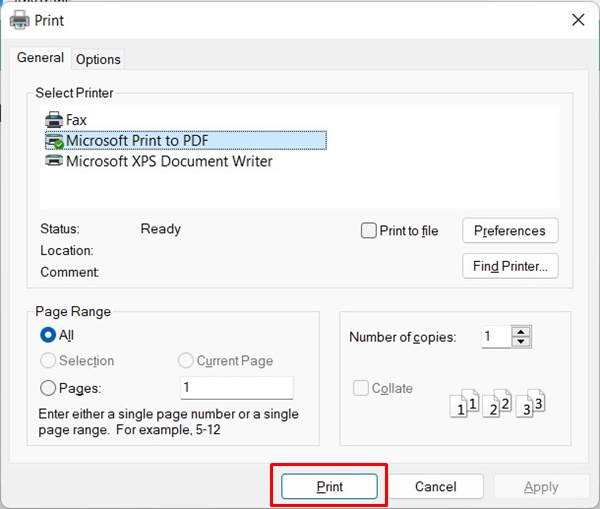Select the Fax printer icon

coord(54,120)
